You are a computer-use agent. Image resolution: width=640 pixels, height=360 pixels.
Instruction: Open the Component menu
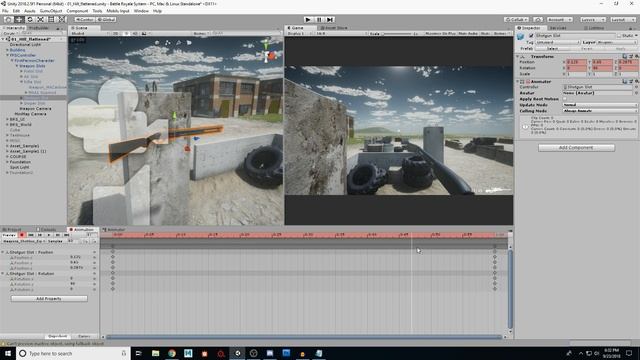[x=77, y=11]
